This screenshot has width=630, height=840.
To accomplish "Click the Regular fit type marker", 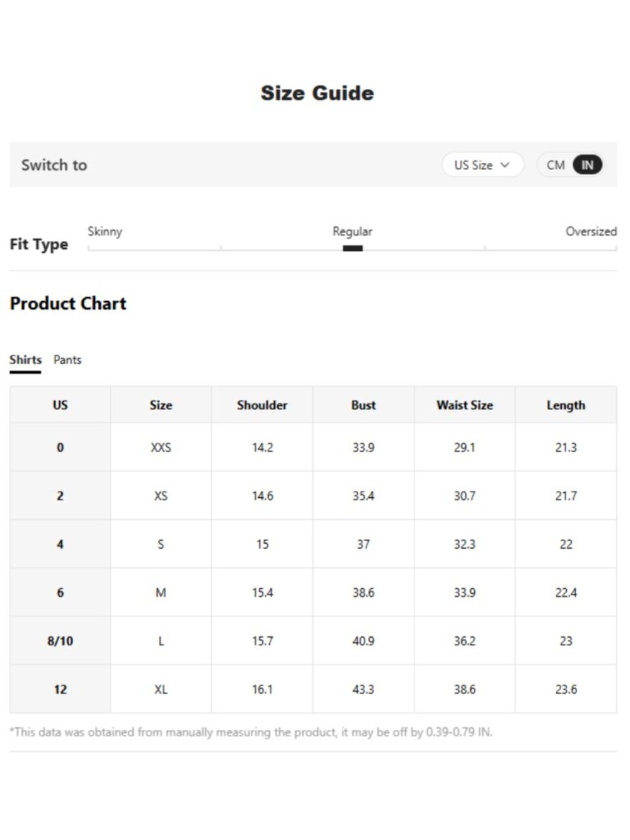I will 353,248.
